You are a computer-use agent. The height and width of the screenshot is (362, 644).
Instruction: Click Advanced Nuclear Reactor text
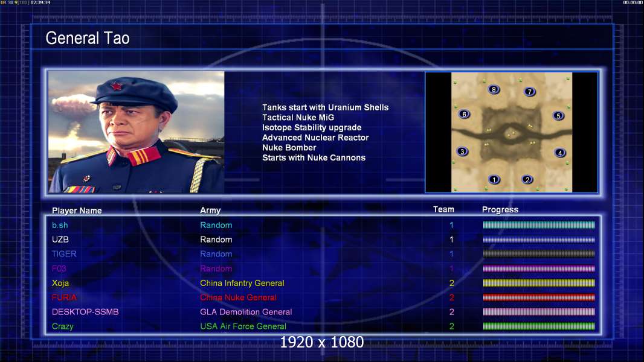click(315, 138)
